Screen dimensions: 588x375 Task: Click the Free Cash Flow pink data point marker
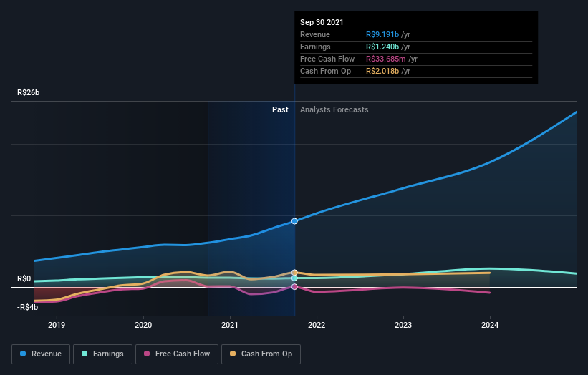pos(294,286)
